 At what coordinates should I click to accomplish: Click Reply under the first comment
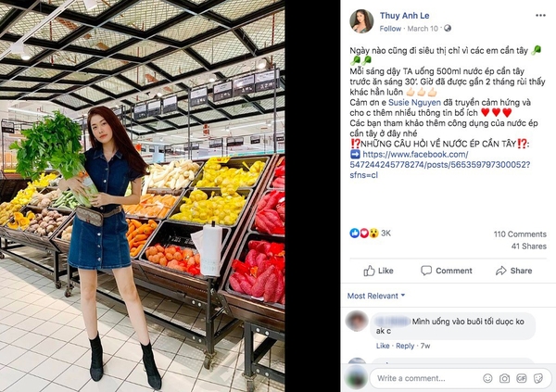[405, 346]
